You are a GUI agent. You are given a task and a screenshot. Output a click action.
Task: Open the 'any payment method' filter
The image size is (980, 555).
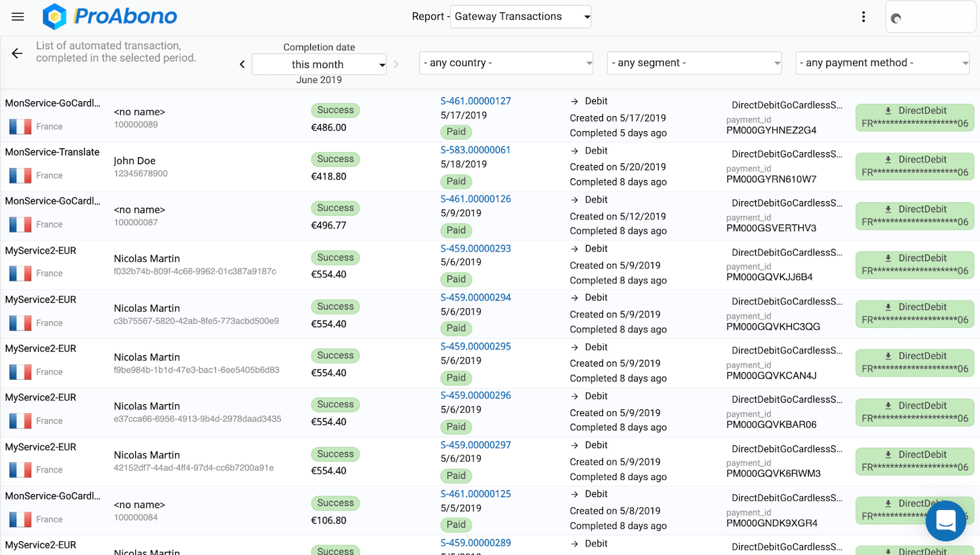click(883, 63)
